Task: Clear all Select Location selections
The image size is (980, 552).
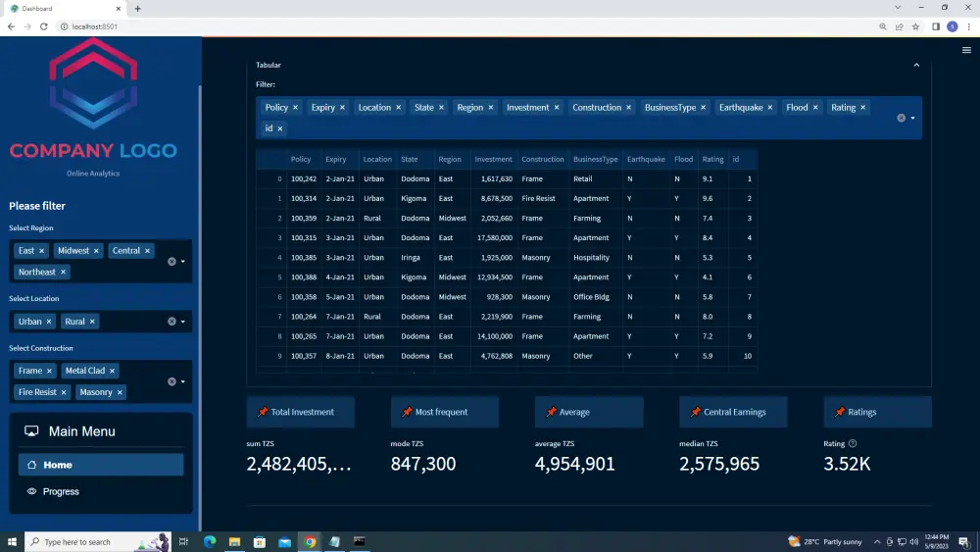Action: [x=171, y=322]
